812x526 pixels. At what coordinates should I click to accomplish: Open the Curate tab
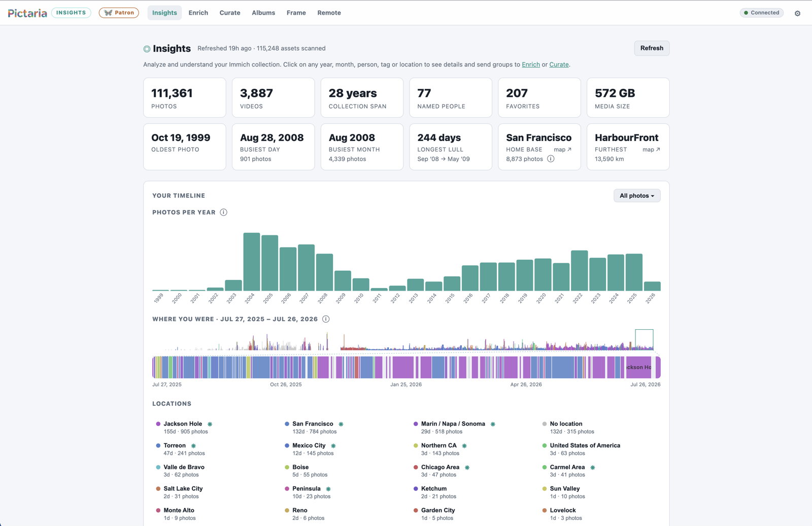pos(230,13)
